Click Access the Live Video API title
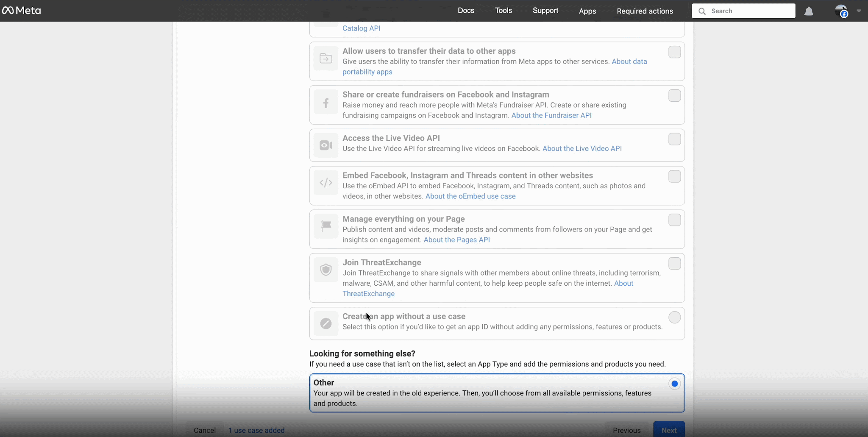This screenshot has height=437, width=868. click(391, 138)
